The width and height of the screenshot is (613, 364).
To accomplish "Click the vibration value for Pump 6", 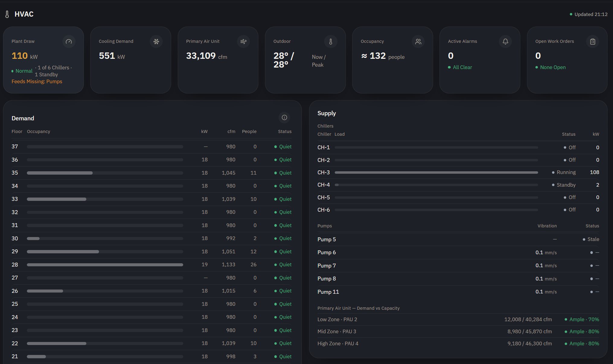I will [546, 252].
